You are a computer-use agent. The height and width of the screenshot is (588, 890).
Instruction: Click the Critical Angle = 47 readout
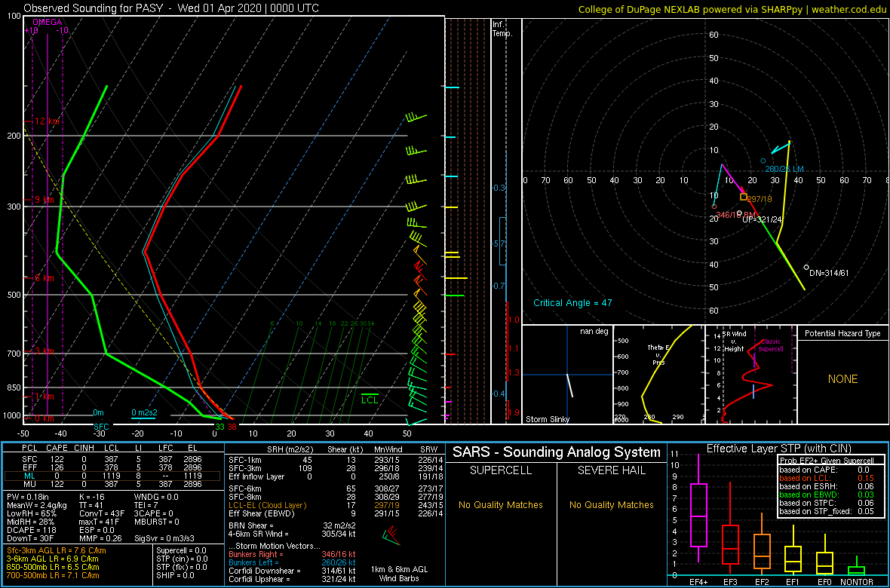pos(572,302)
